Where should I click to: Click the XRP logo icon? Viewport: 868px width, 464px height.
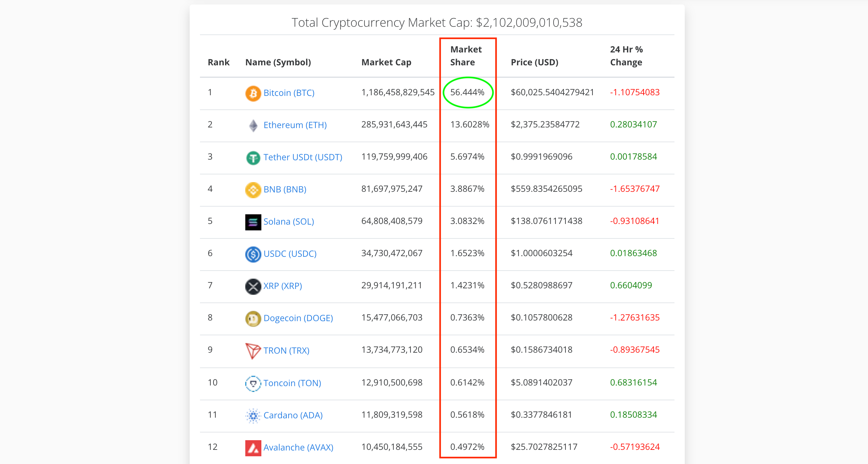click(253, 286)
